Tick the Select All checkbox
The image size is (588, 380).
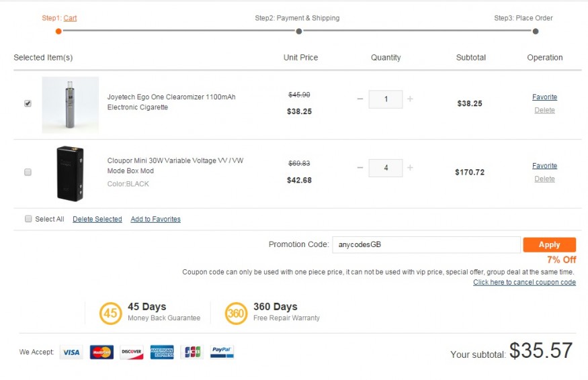point(28,219)
